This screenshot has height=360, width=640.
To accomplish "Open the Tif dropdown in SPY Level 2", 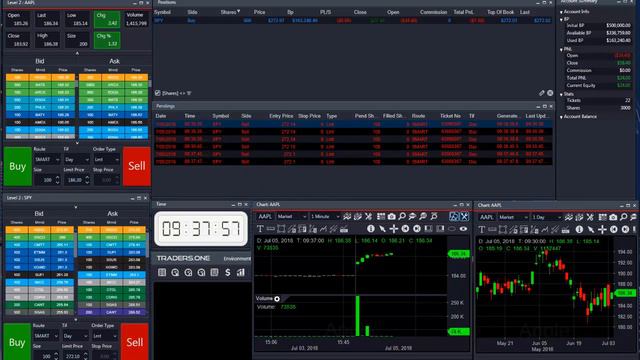I will 76,336.
